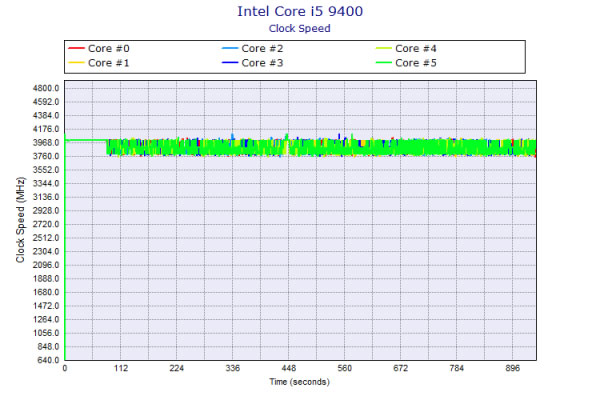
Task: Click the 640.0 y-axis value
Action: [48, 360]
